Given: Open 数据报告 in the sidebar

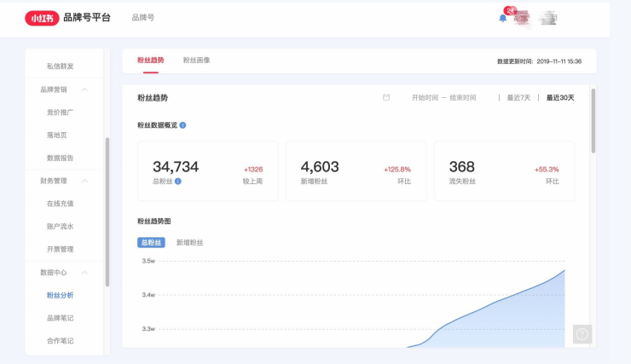Looking at the screenshot, I should (x=60, y=158).
